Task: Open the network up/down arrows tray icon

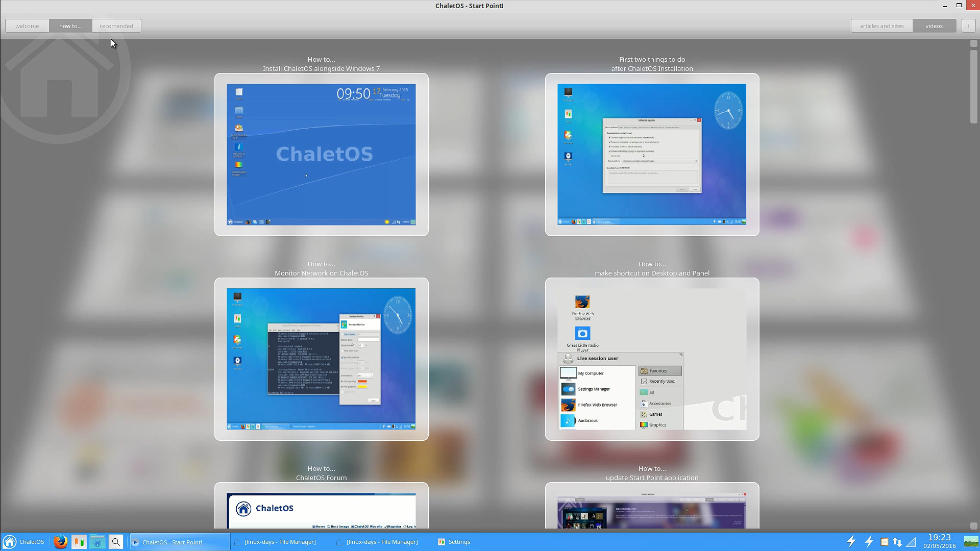Action: pos(897,542)
